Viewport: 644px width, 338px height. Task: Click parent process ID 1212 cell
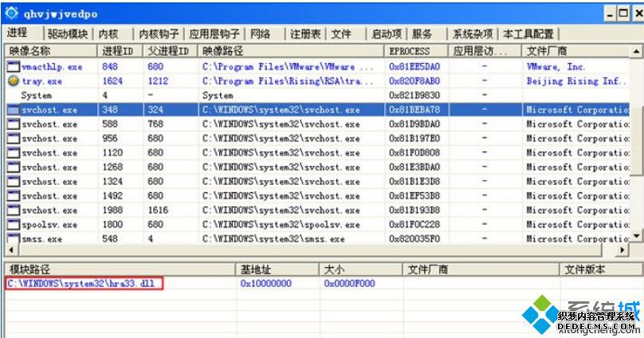pyautogui.click(x=158, y=81)
